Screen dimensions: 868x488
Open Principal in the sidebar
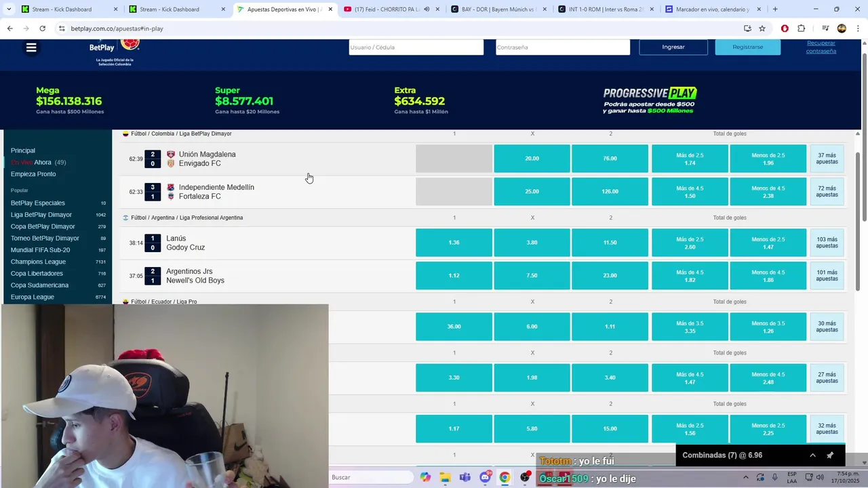pos(23,150)
